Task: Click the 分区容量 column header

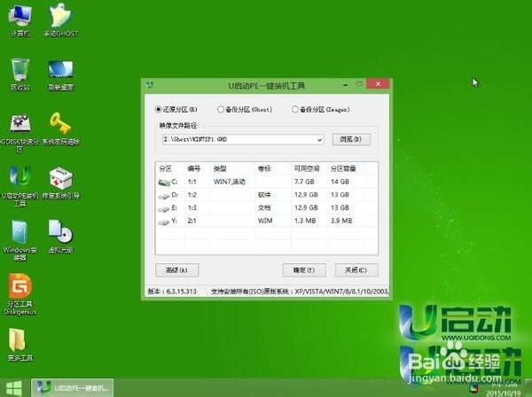Action: (343, 169)
